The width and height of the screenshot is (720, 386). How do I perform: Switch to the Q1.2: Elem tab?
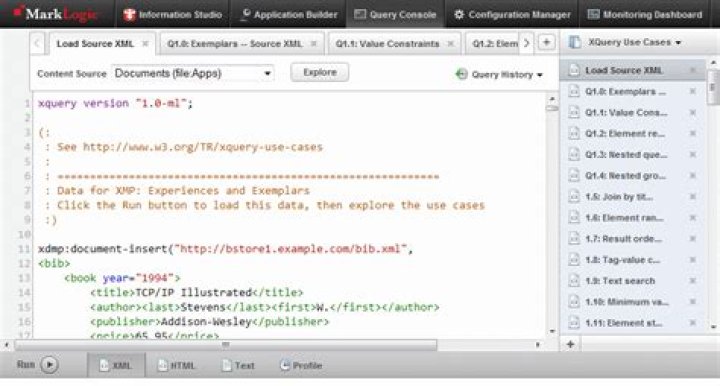point(495,44)
